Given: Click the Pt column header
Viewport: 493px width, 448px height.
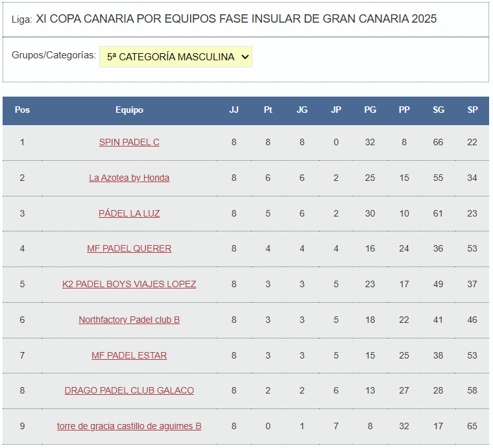Looking at the screenshot, I should (x=268, y=110).
